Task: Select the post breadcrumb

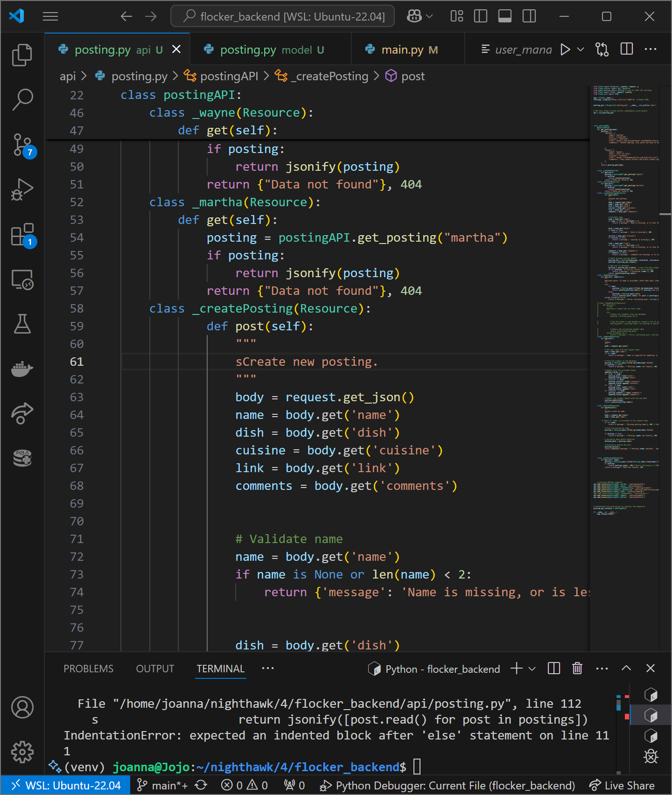Action: coord(405,76)
